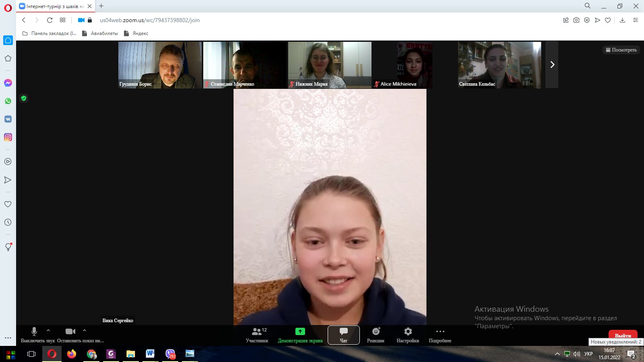Open WhatsApp in the Opera sidebar

(x=8, y=101)
